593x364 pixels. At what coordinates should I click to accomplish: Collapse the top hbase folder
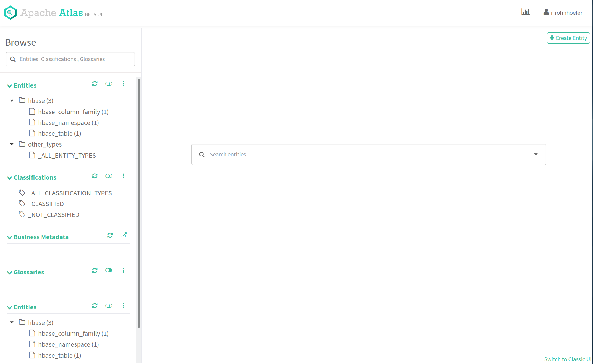tap(12, 100)
